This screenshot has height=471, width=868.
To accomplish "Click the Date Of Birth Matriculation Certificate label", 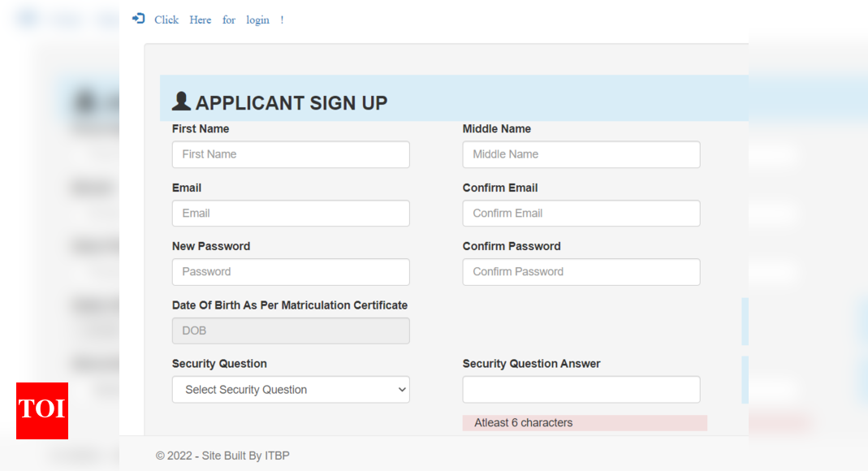I will coord(290,305).
